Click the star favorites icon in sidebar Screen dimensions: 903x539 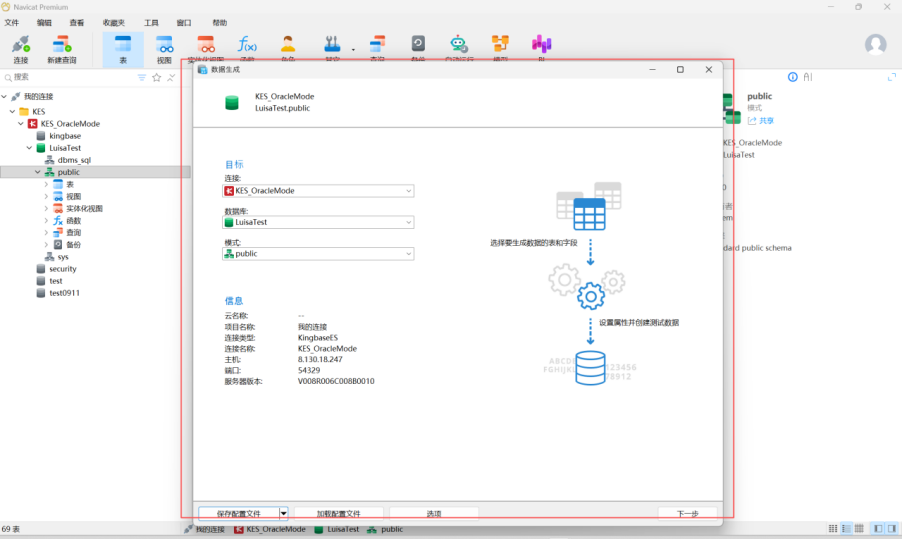point(156,77)
